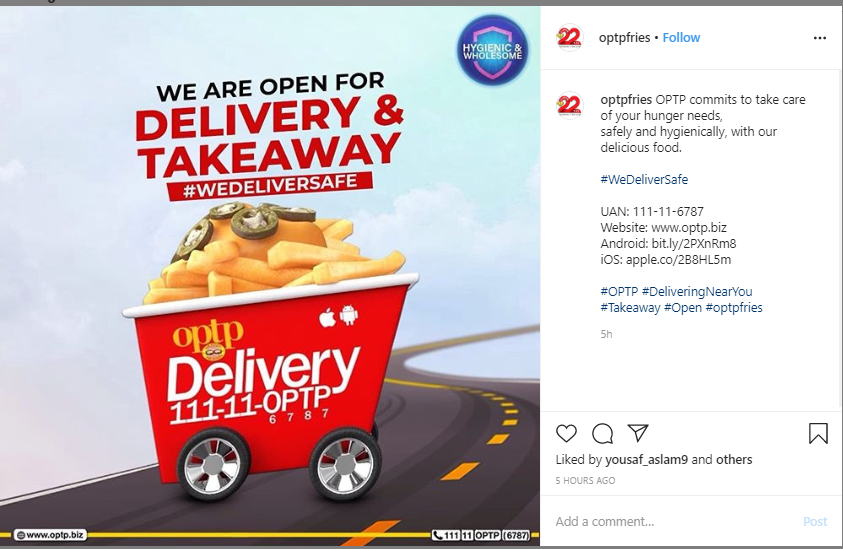This screenshot has width=843, height=549.
Task: Click optpfries avatar beside the caption
Action: [x=569, y=105]
